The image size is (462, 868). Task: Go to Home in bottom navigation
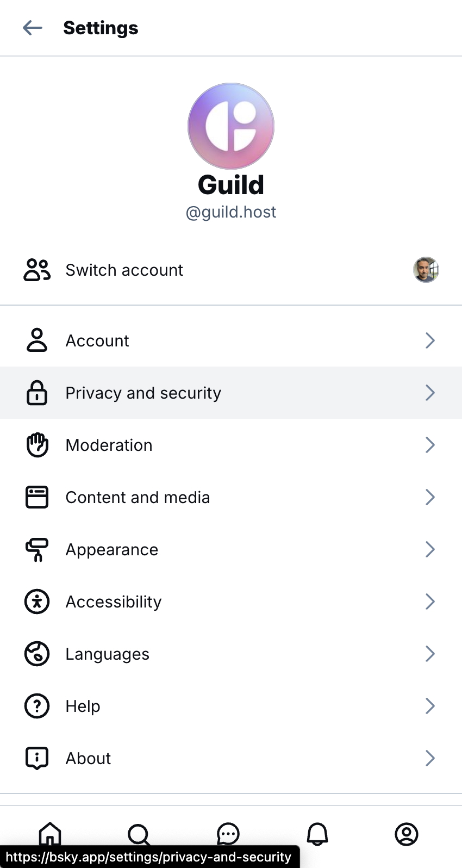[x=50, y=833]
